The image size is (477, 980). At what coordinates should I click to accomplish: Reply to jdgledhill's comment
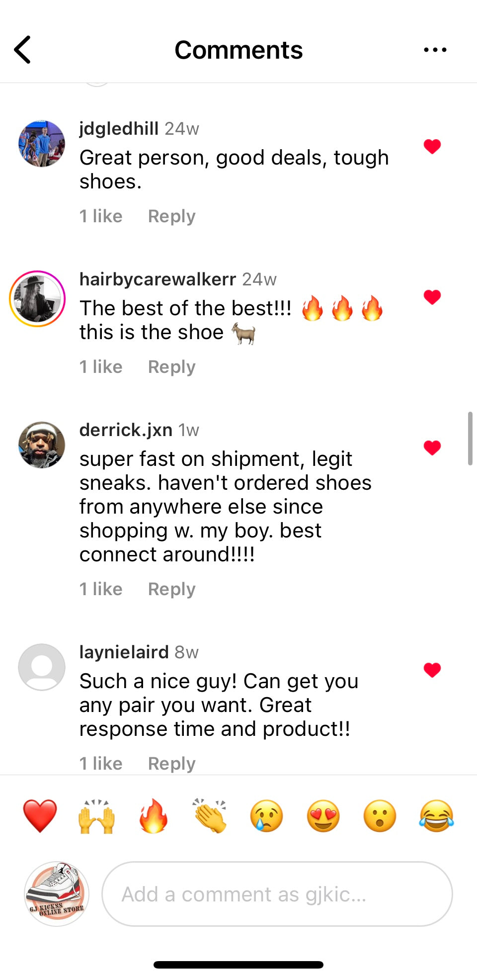coord(172,216)
